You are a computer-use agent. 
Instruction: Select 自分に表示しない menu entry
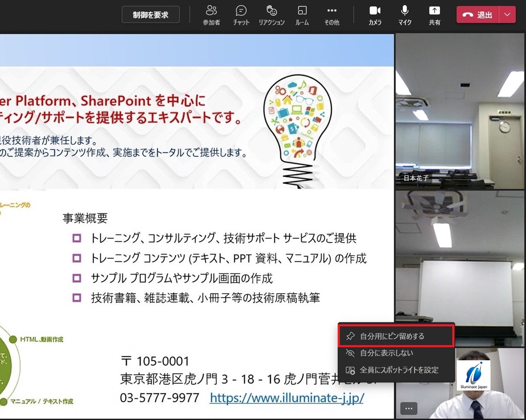pyautogui.click(x=396, y=353)
